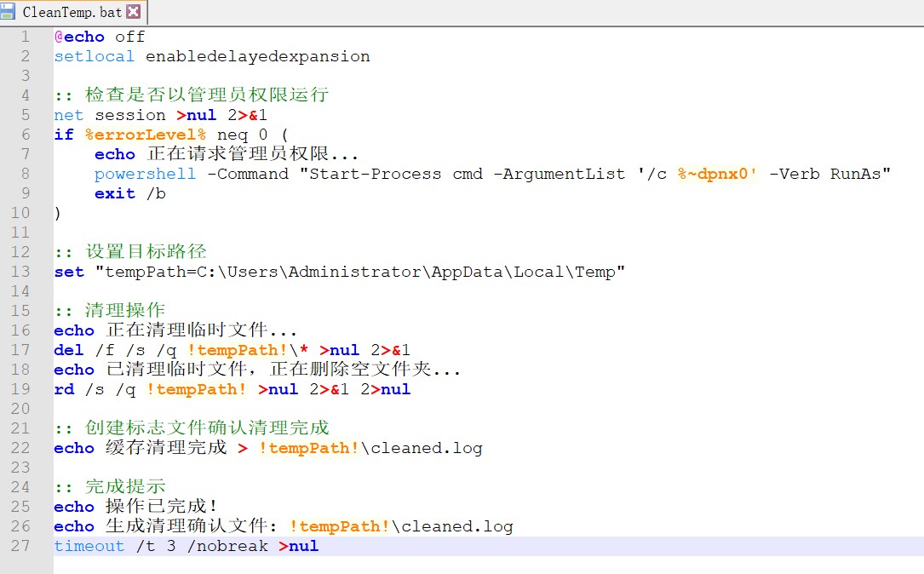Click the "%~dpnx0'" argument in the PowerShell line
Viewport: 924px width, 574px height.
[717, 174]
